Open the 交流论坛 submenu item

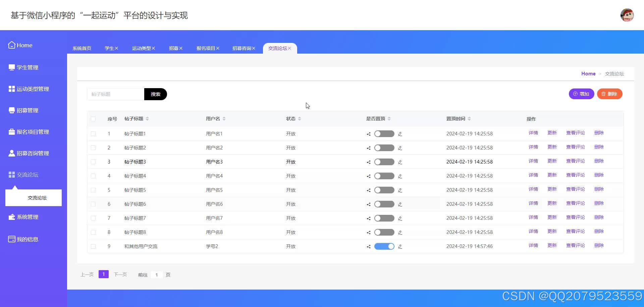(x=34, y=198)
